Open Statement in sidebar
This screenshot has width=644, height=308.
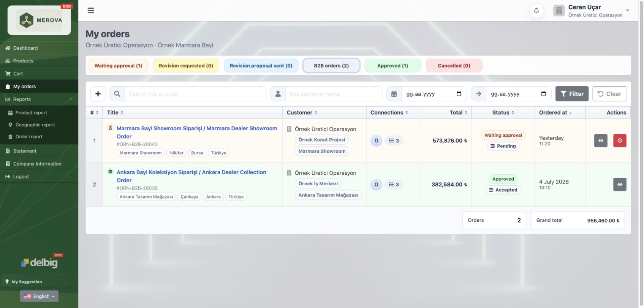pos(39,151)
